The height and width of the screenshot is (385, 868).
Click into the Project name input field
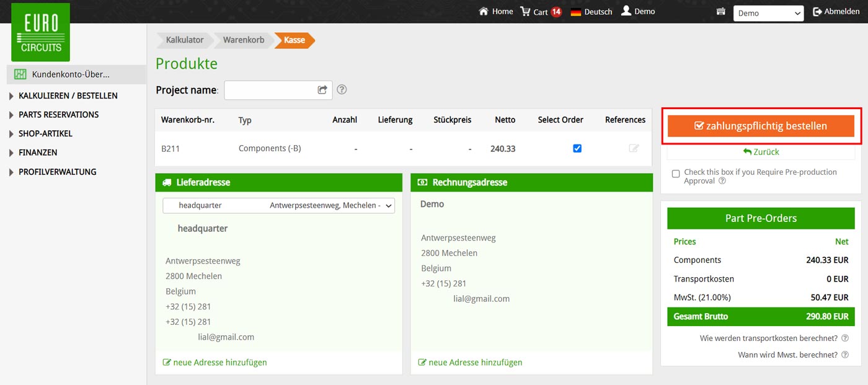pyautogui.click(x=270, y=90)
